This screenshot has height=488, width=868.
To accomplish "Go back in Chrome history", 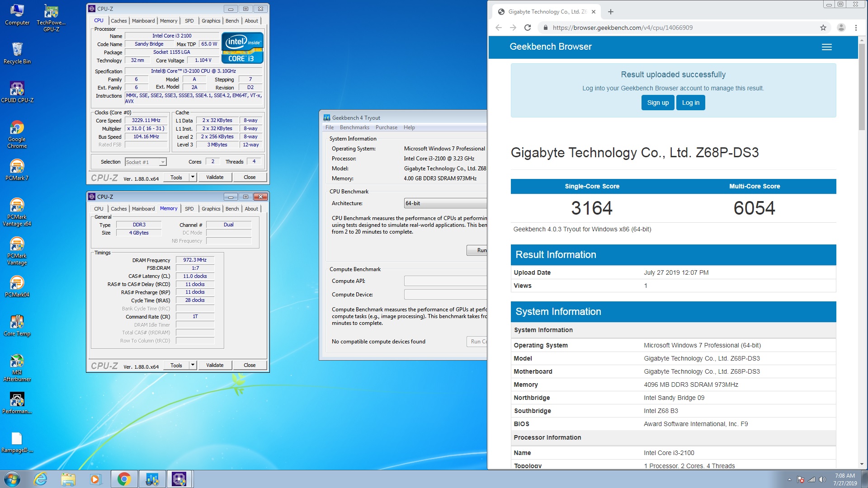I will click(x=499, y=28).
